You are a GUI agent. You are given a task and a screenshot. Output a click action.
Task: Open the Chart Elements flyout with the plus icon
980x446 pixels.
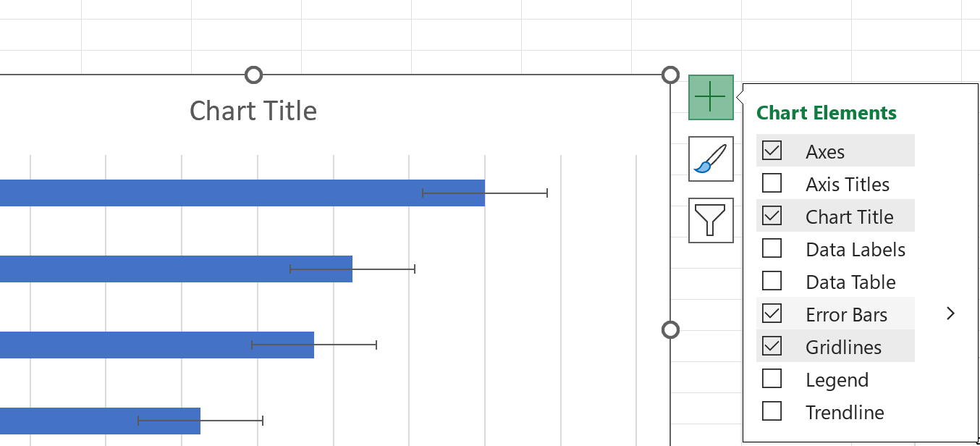(710, 96)
